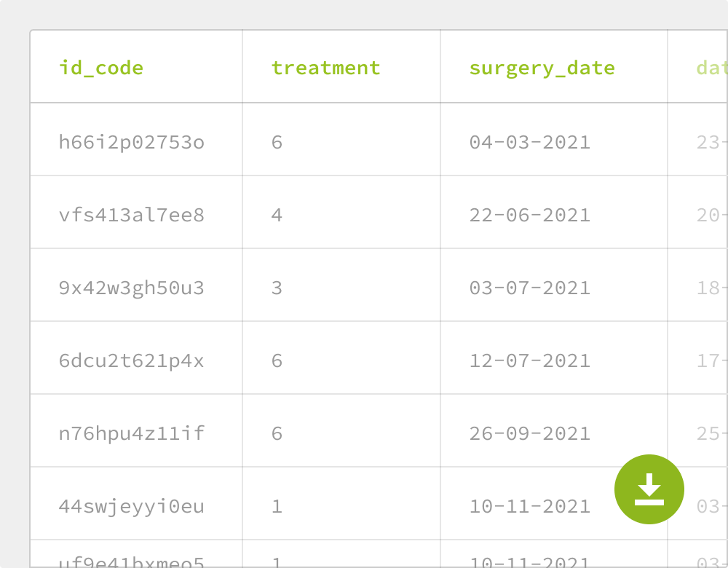
Task: Select id cell 9x42w3gh50u3
Action: click(x=131, y=288)
